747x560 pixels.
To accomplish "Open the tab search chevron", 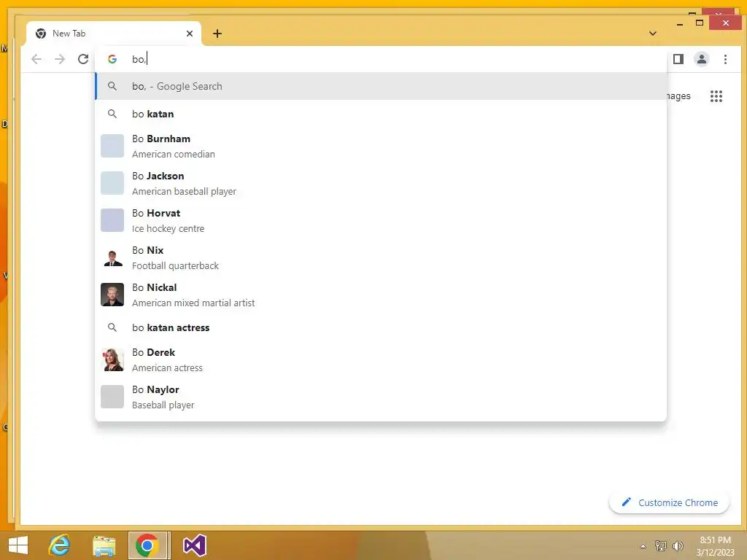I will click(653, 34).
